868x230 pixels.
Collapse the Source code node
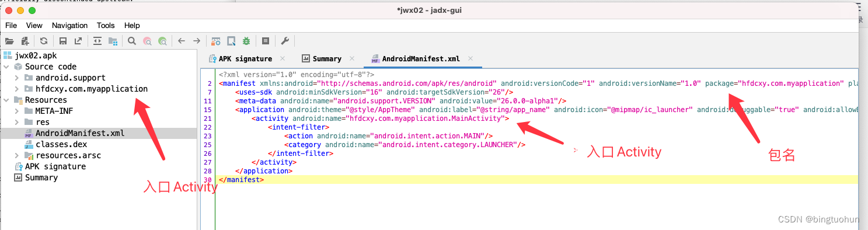[x=6, y=67]
